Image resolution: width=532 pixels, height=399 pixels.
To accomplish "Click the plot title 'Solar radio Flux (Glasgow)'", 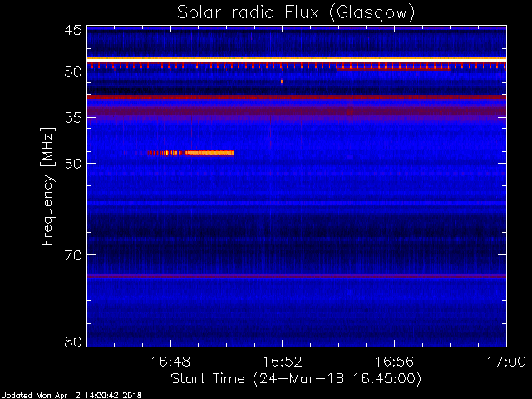I will (x=296, y=12).
